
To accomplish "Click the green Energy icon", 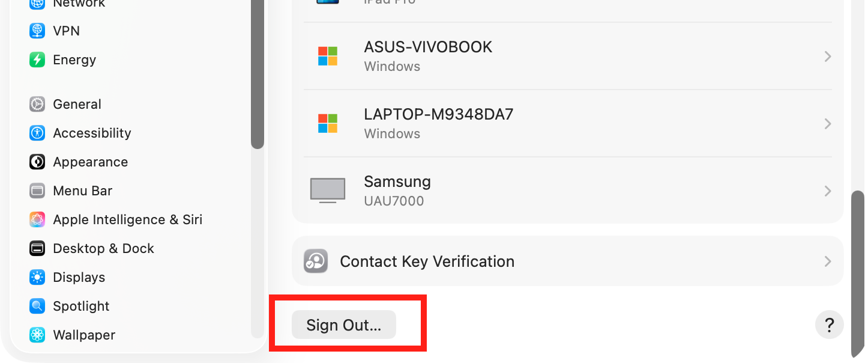I will (x=37, y=59).
